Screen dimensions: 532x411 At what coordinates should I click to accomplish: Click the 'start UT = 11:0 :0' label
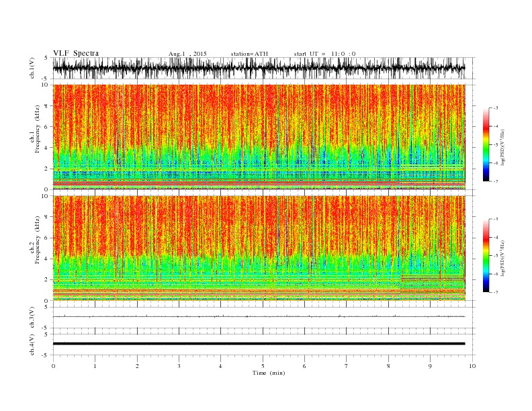point(324,54)
